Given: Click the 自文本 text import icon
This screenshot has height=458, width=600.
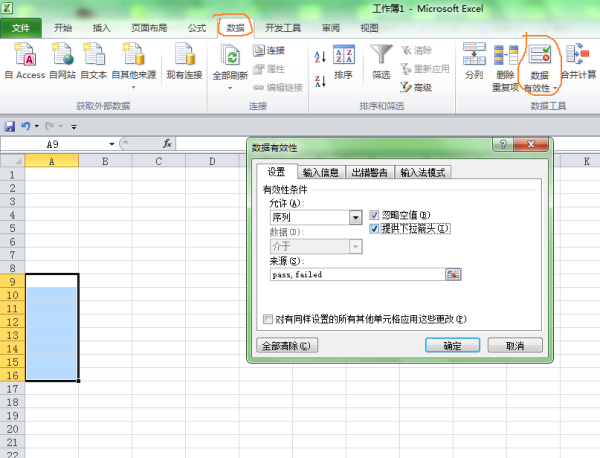Looking at the screenshot, I should point(93,56).
